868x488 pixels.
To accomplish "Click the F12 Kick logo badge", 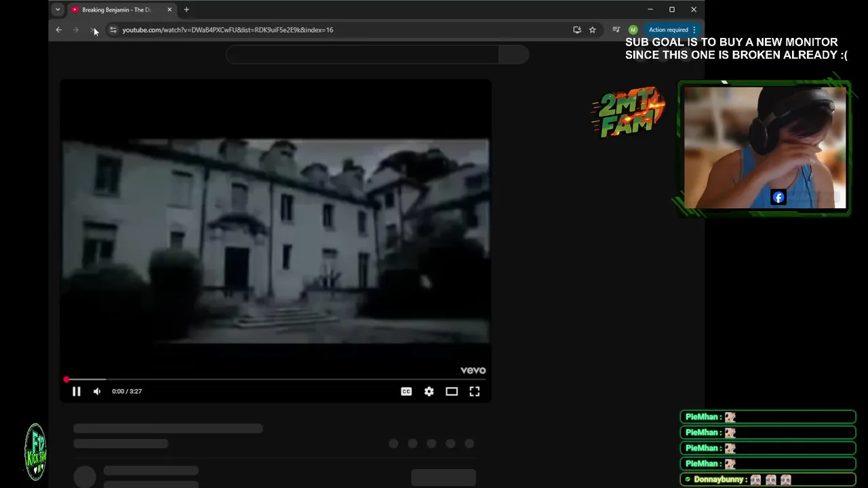I will [35, 452].
